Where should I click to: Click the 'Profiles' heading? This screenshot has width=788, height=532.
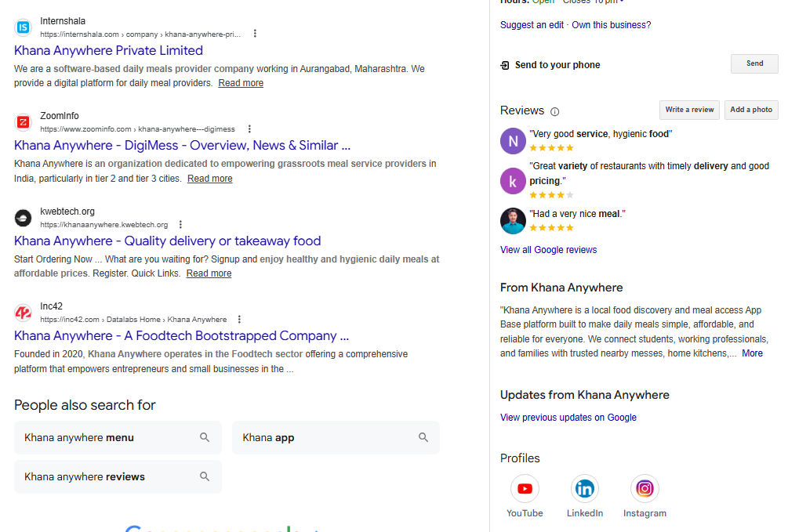click(520, 458)
